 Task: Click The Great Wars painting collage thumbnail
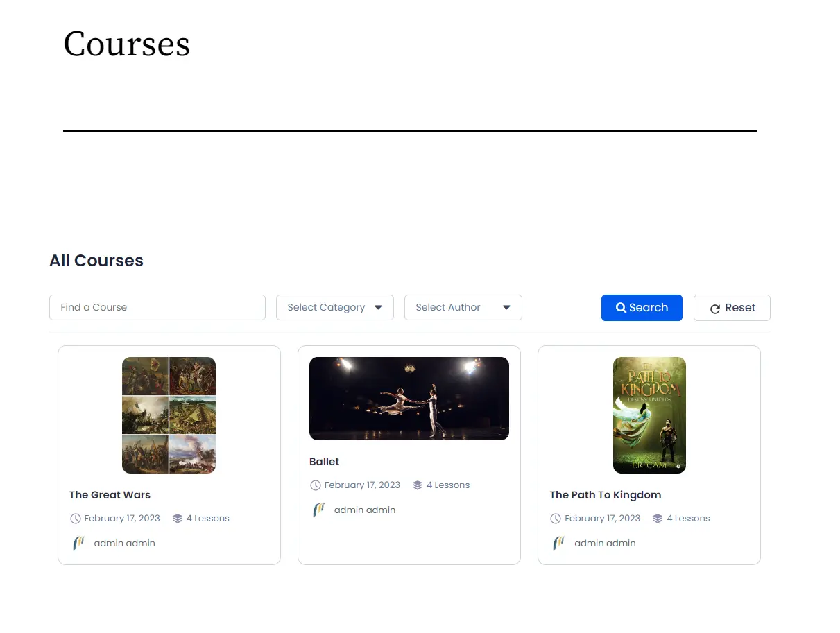[169, 415]
